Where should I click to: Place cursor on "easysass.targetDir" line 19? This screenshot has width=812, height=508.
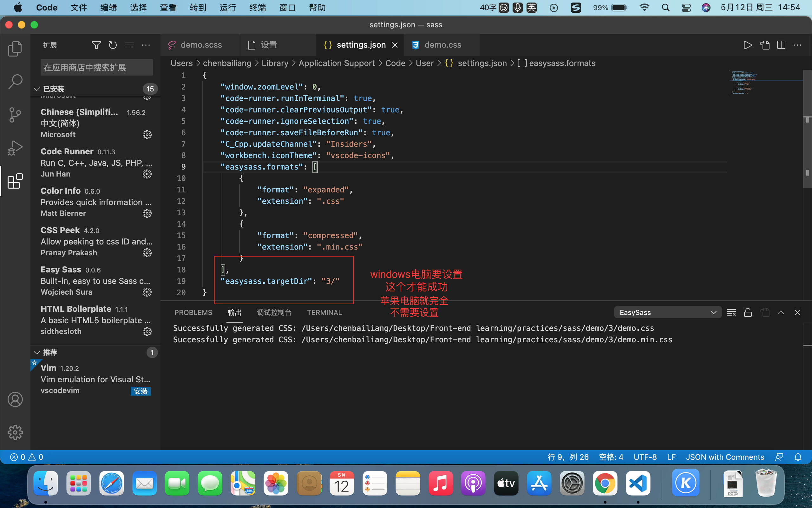(x=280, y=281)
